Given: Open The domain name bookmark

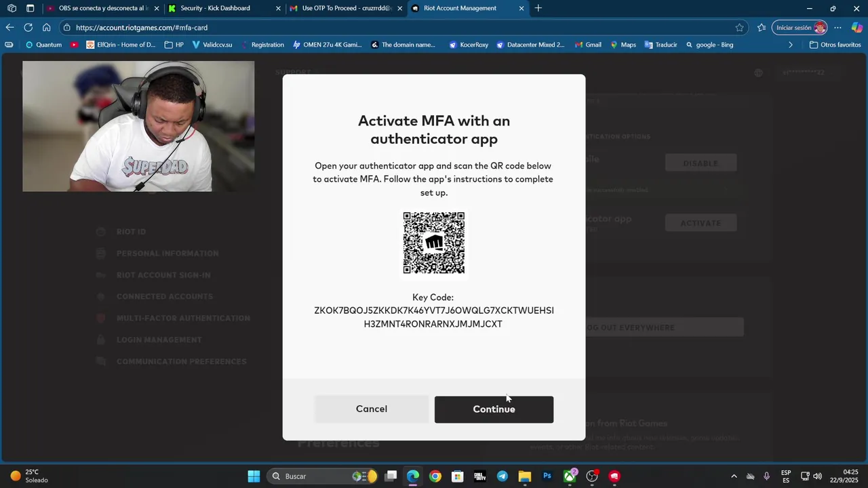Looking at the screenshot, I should tap(403, 45).
